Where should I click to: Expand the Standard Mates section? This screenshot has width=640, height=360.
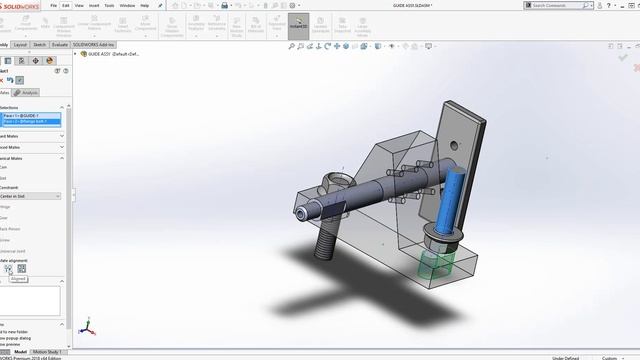tap(62, 136)
